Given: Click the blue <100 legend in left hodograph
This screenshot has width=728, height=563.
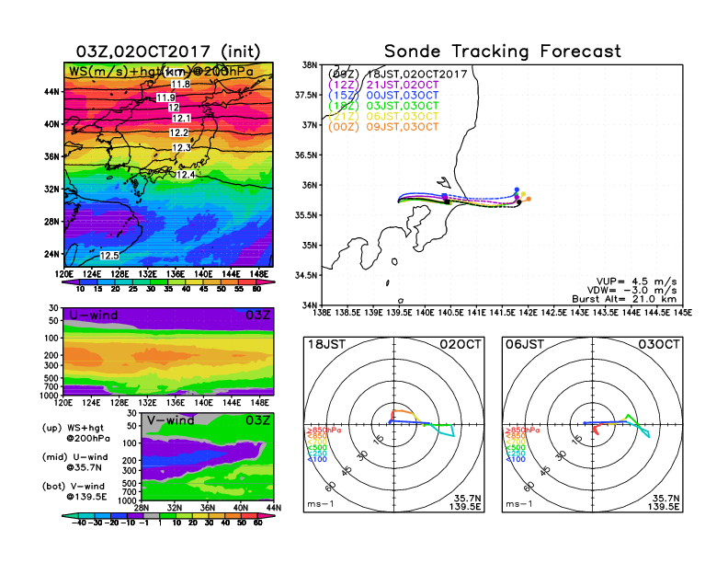Looking at the screenshot, I should tap(316, 460).
